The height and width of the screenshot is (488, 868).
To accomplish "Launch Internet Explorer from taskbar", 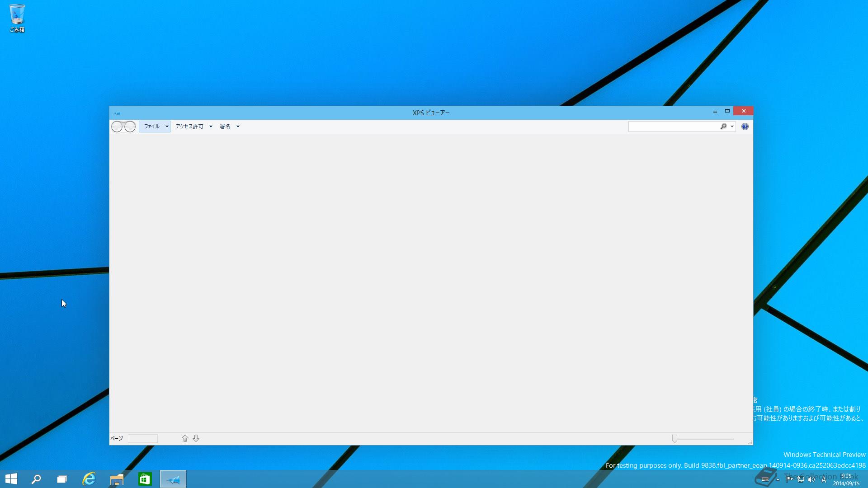I will [x=89, y=479].
